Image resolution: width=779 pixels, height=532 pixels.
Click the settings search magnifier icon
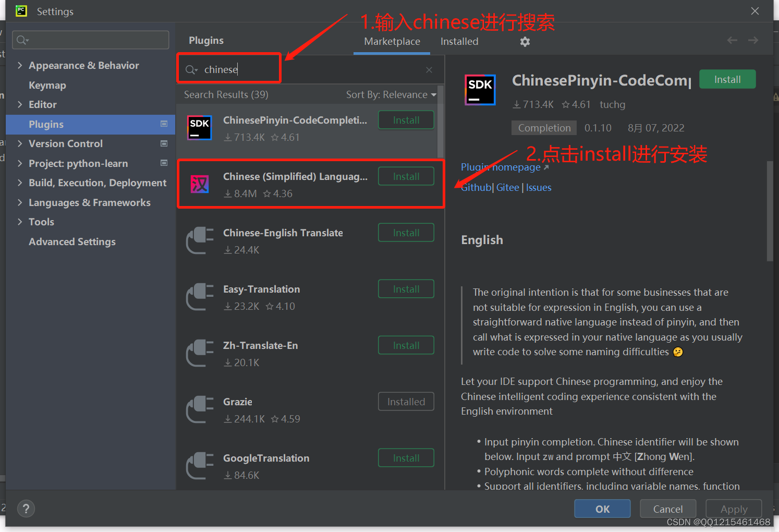22,40
